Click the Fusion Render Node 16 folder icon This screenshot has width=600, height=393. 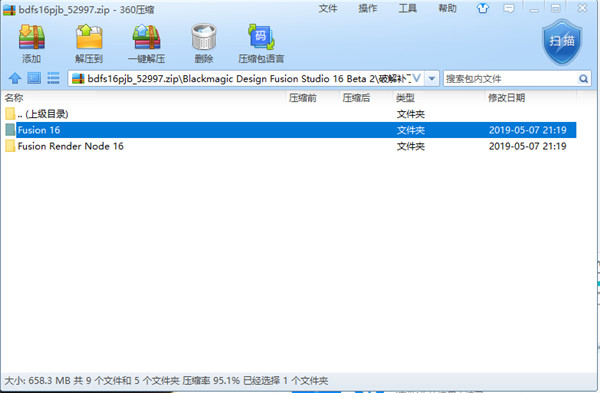pyautogui.click(x=10, y=146)
